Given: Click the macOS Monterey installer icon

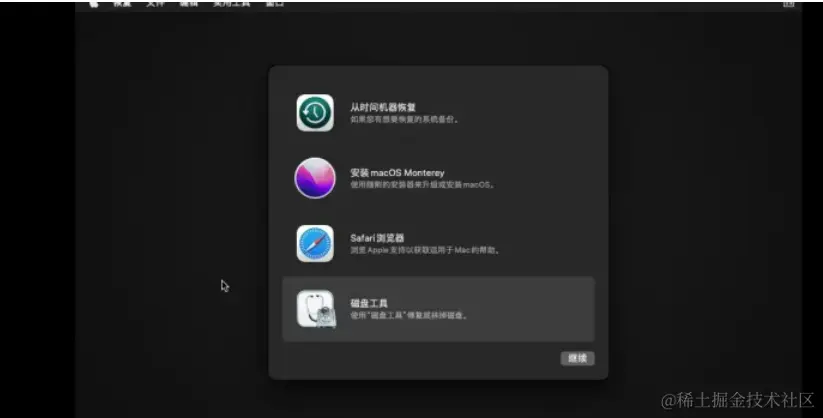Looking at the screenshot, I should (315, 178).
